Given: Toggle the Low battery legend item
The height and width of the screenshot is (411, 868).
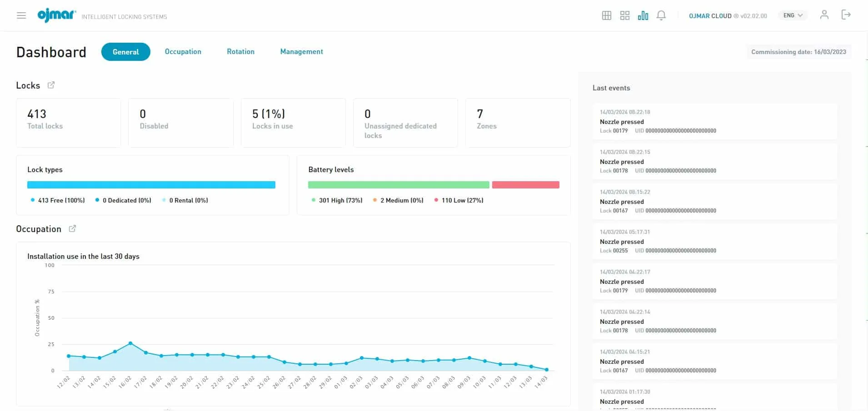Looking at the screenshot, I should coord(459,200).
